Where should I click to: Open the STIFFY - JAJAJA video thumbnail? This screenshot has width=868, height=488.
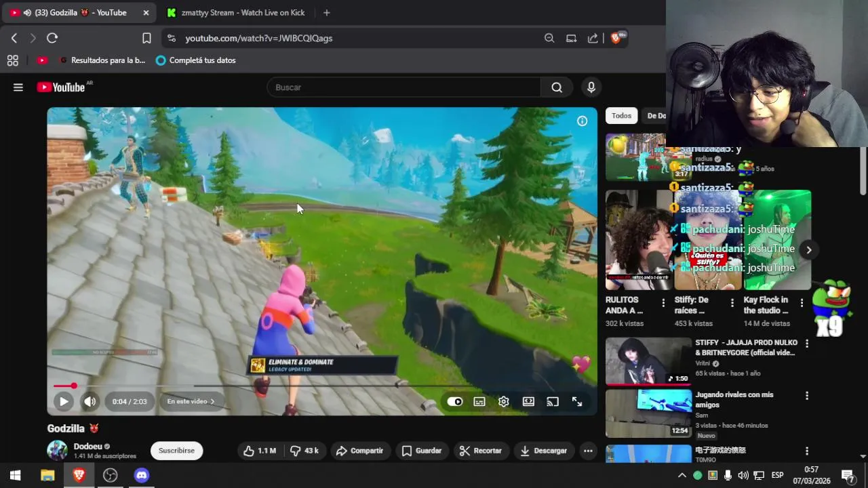[648, 361]
